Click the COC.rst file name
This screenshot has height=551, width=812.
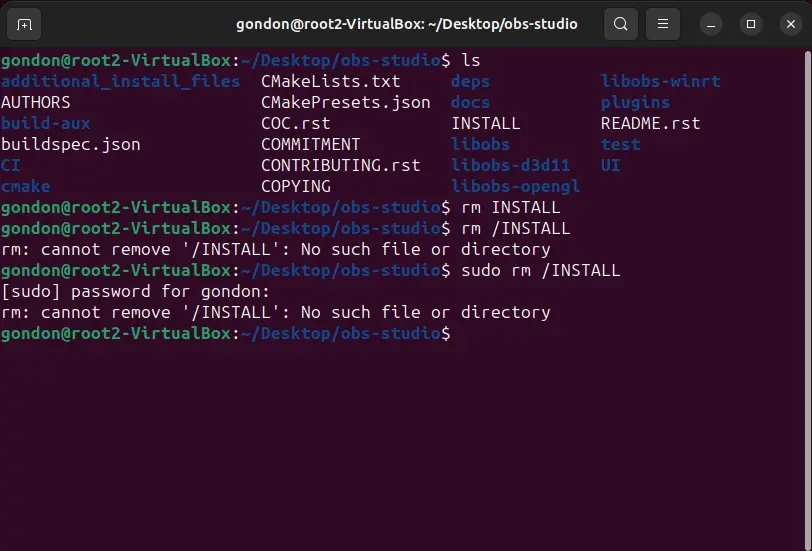tap(296, 123)
